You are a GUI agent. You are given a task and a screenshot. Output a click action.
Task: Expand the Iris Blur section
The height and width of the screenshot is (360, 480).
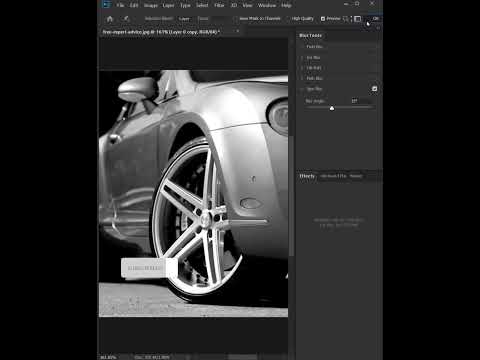(x=302, y=58)
